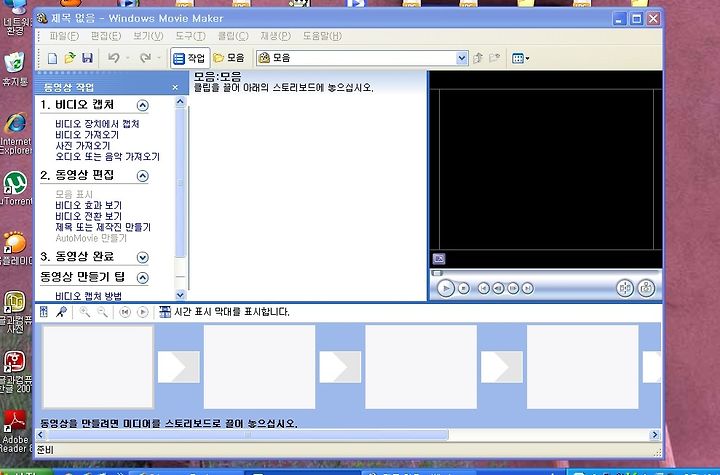The height and width of the screenshot is (475, 720).
Task: Select the first empty storyboard cell
Action: click(x=97, y=367)
